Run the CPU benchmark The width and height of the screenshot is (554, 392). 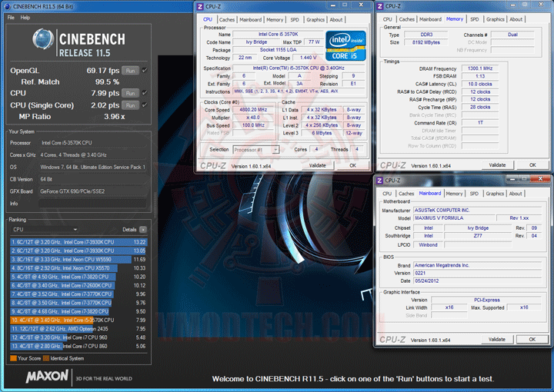tap(130, 93)
